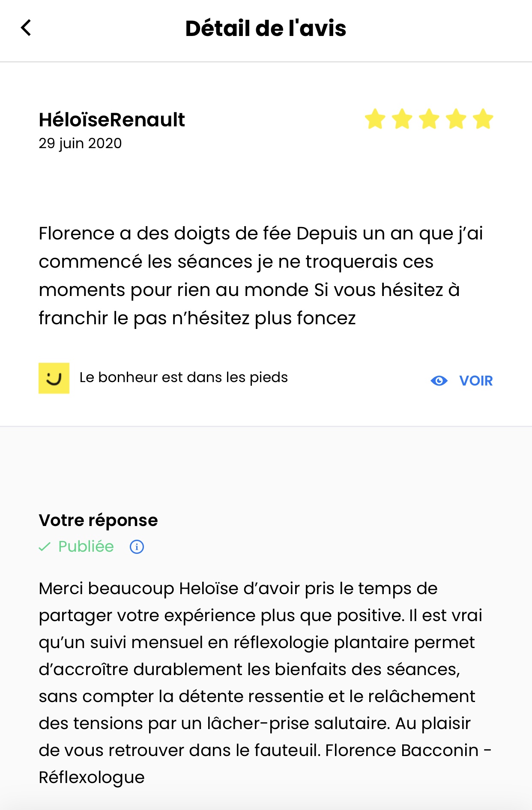532x810 pixels.
Task: Open the info icon beside Publiée
Action: point(137,547)
